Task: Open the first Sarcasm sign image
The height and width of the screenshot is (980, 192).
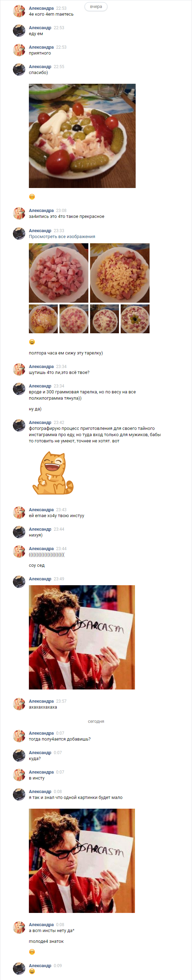Action: click(82, 637)
